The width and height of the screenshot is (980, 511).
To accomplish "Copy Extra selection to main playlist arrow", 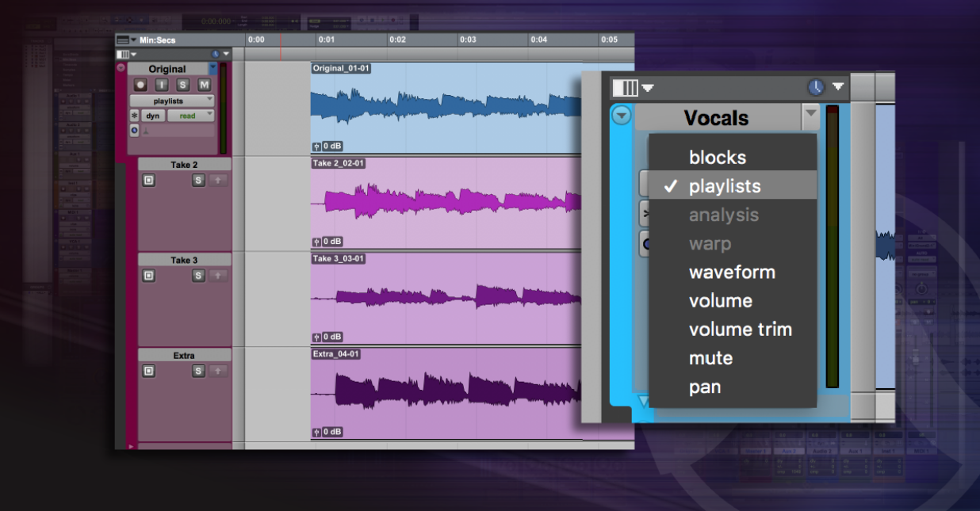I will point(219,371).
